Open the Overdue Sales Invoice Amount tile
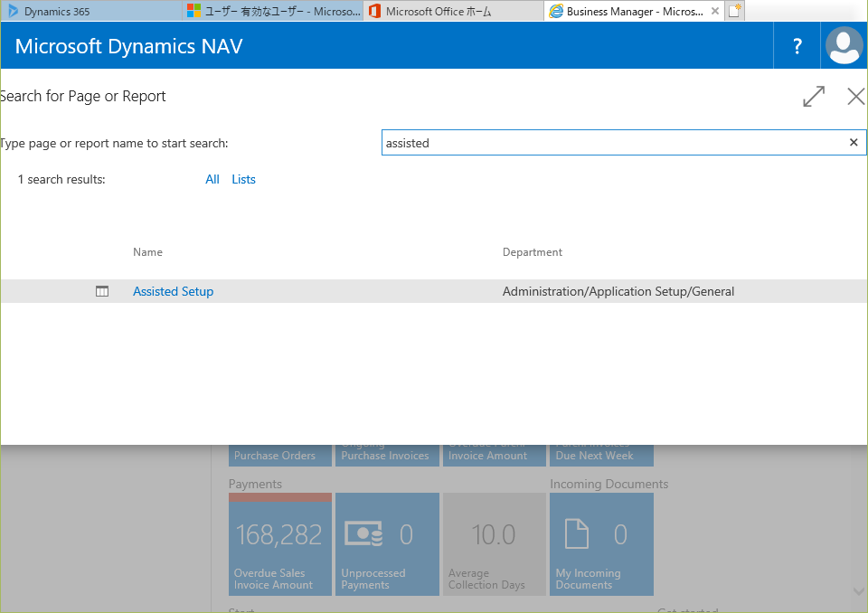 pyautogui.click(x=280, y=544)
